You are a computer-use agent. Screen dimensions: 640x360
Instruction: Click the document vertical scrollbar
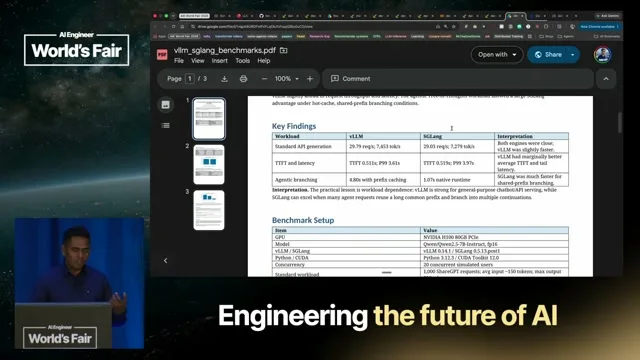click(x=620, y=122)
